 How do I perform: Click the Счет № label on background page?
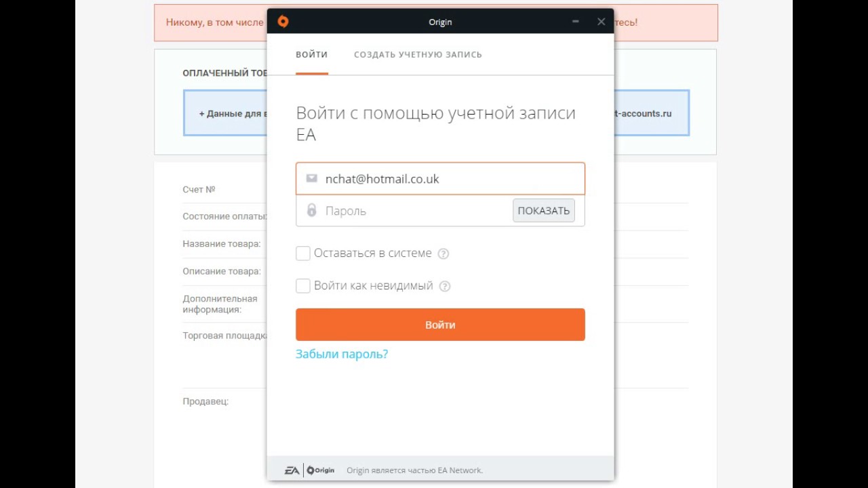pyautogui.click(x=199, y=190)
